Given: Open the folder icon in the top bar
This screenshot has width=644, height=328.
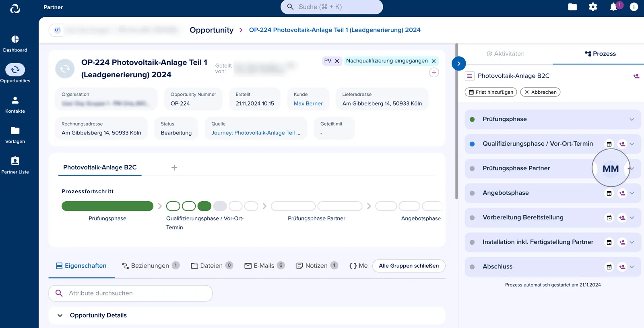Looking at the screenshot, I should (x=572, y=7).
